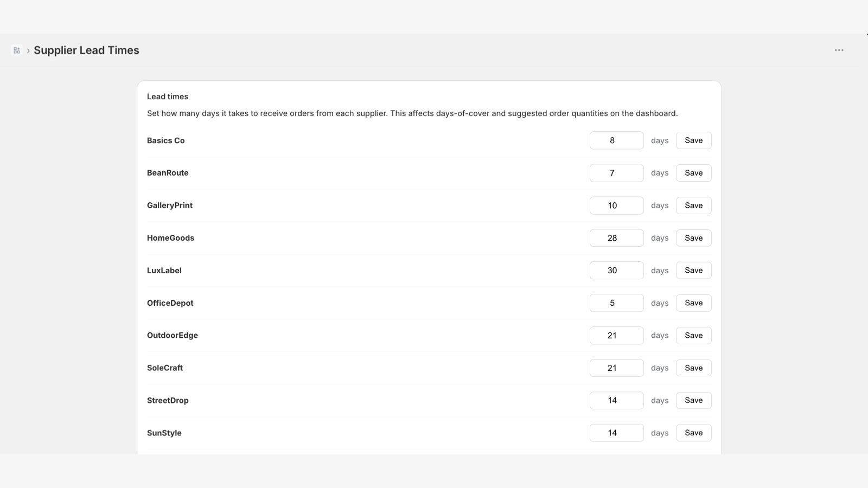Open the three-dot more actions menu

point(839,50)
